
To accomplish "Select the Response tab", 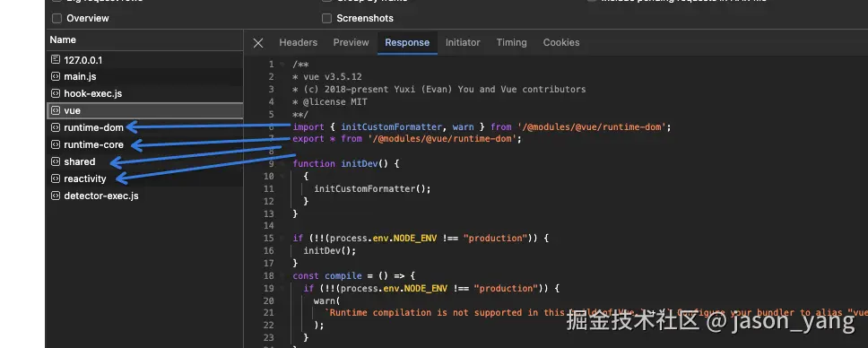I will [407, 43].
